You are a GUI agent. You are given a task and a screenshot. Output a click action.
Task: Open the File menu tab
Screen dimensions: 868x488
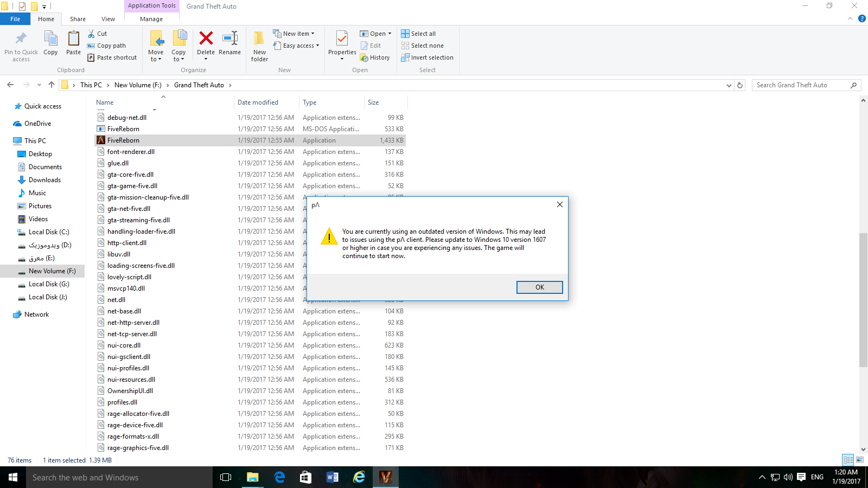pyautogui.click(x=15, y=19)
